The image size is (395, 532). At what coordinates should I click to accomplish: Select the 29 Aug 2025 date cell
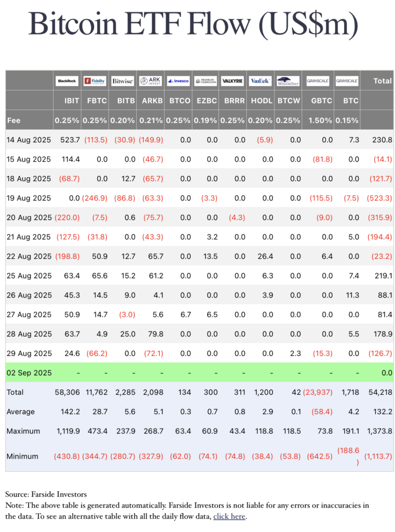(29, 353)
